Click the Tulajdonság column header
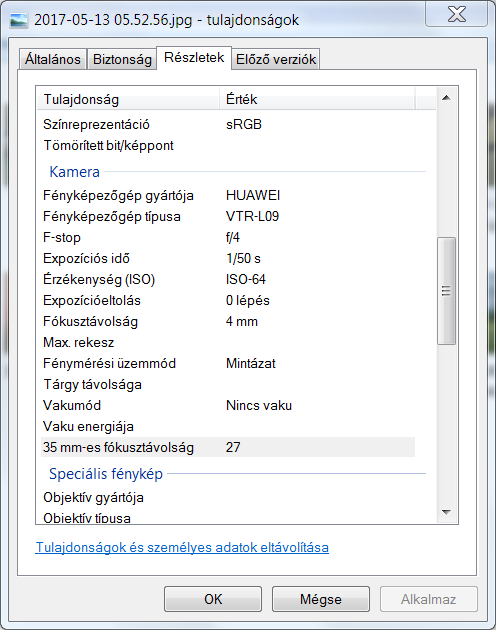This screenshot has height=630, width=496. 128,99
